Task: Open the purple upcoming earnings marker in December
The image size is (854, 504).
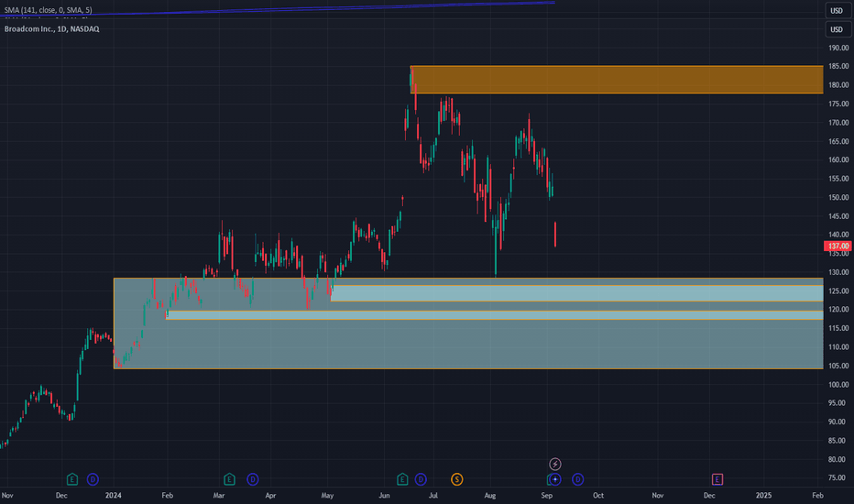Action: [x=717, y=479]
